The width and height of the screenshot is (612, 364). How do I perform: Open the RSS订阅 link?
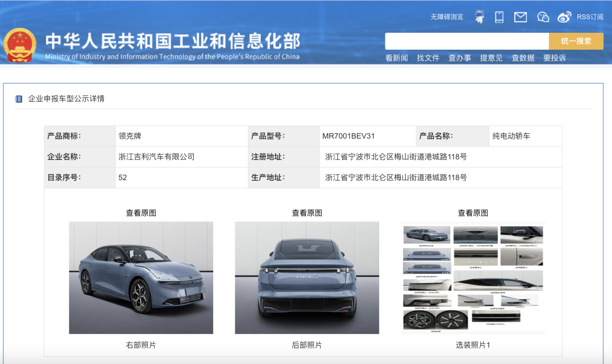point(590,17)
